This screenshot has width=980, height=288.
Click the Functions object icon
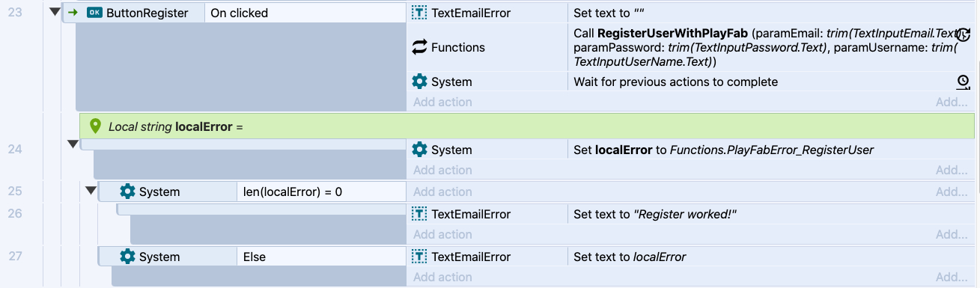click(x=420, y=47)
